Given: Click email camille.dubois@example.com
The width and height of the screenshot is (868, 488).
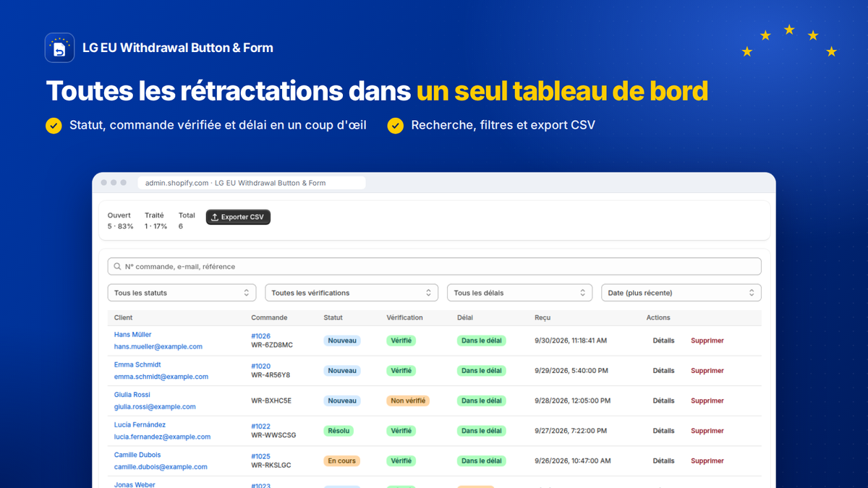Looking at the screenshot, I should 161,467.
